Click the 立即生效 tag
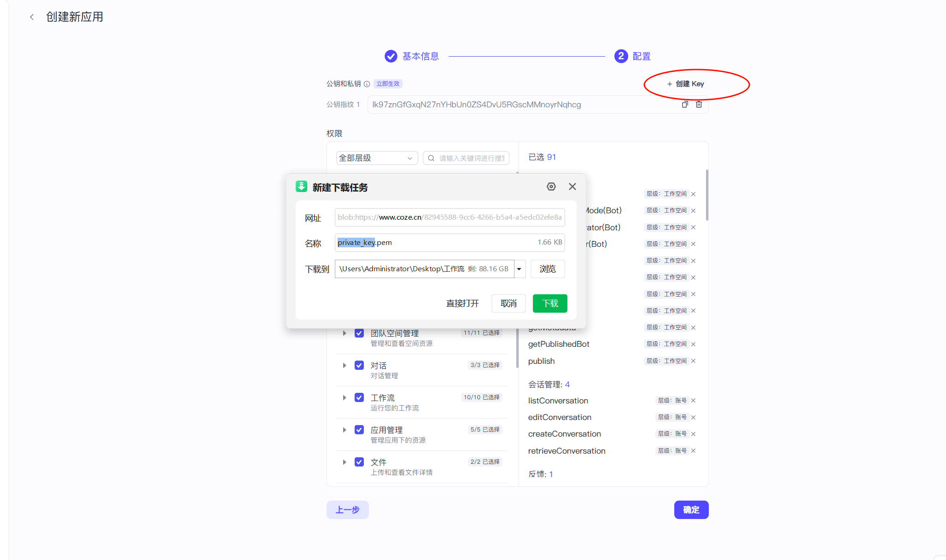Image resolution: width=946 pixels, height=560 pixels. tap(388, 84)
